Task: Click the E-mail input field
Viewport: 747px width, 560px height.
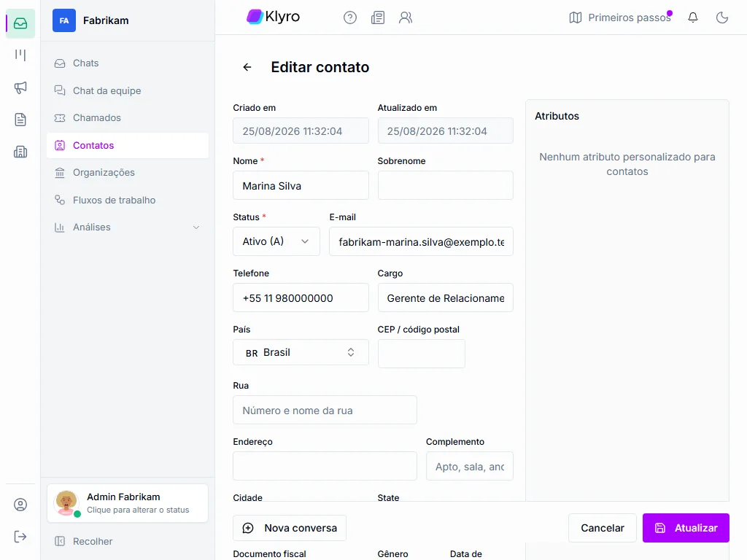Action: coord(421,241)
